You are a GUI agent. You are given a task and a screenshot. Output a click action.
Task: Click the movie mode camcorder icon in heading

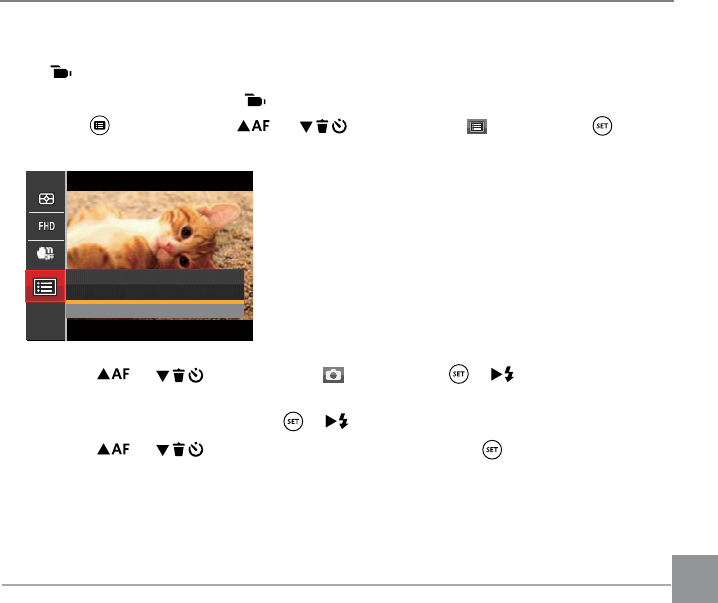coord(61,72)
